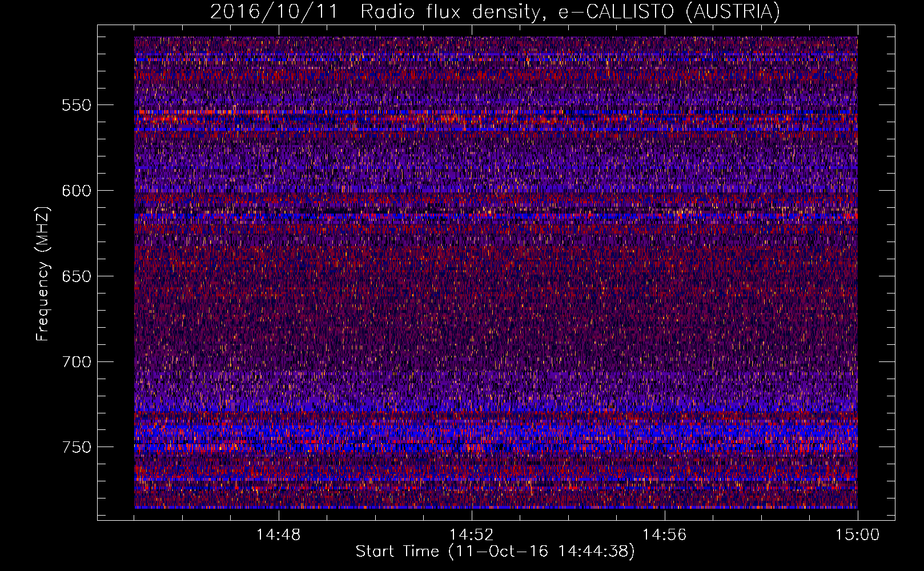
Task: Click the 750 frequency tick label
Action: pos(77,447)
